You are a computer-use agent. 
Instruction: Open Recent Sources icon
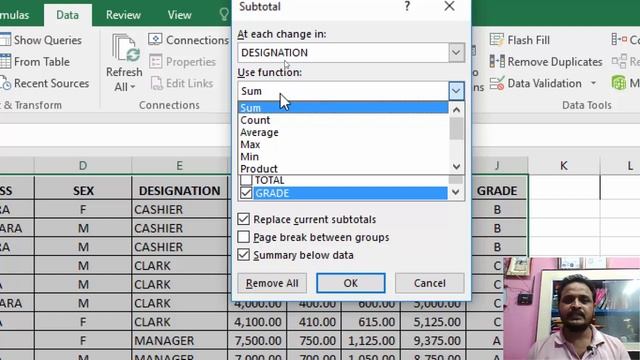tap(6, 83)
